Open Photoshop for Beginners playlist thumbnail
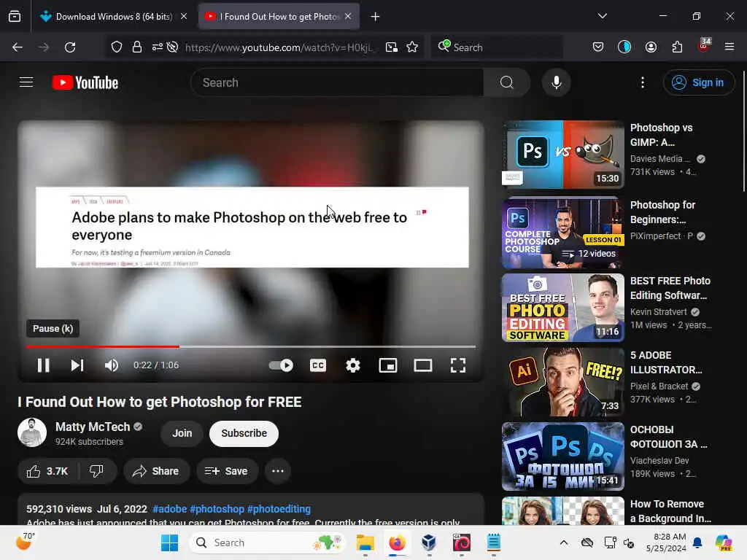Screen dimensions: 747x560 (562, 233)
